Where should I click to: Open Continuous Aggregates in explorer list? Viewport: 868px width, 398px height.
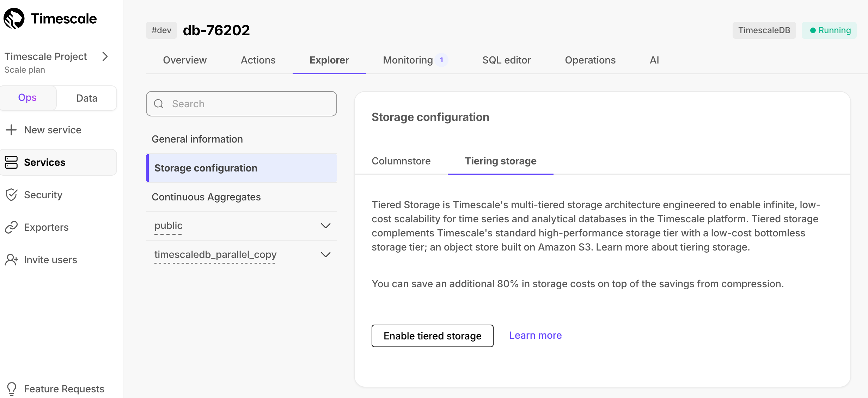click(x=242, y=197)
